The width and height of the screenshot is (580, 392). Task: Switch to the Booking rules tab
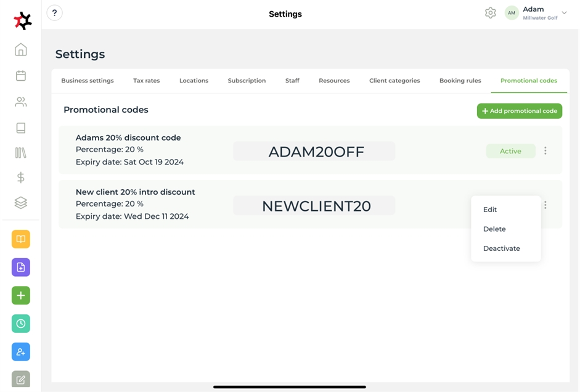pyautogui.click(x=460, y=81)
